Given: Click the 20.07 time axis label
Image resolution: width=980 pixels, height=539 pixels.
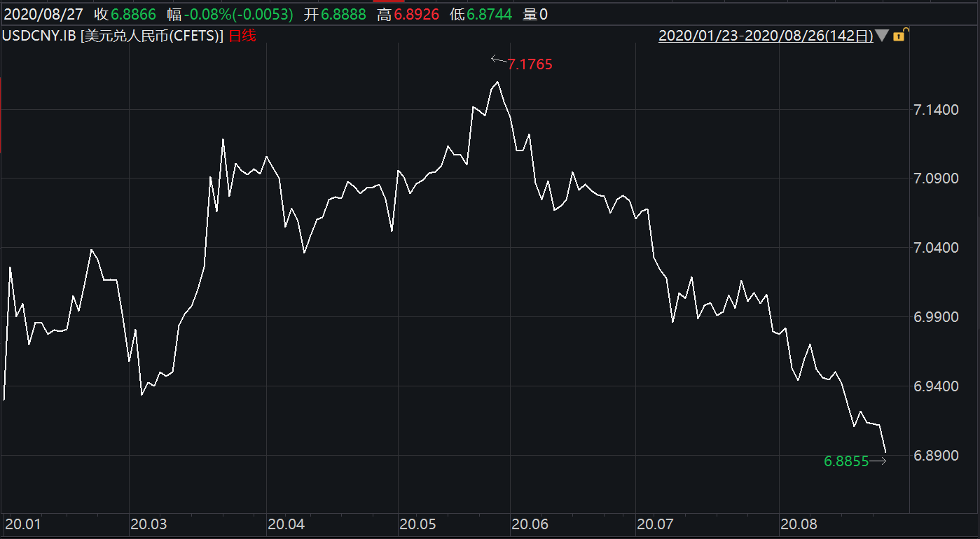Looking at the screenshot, I should point(656,524).
